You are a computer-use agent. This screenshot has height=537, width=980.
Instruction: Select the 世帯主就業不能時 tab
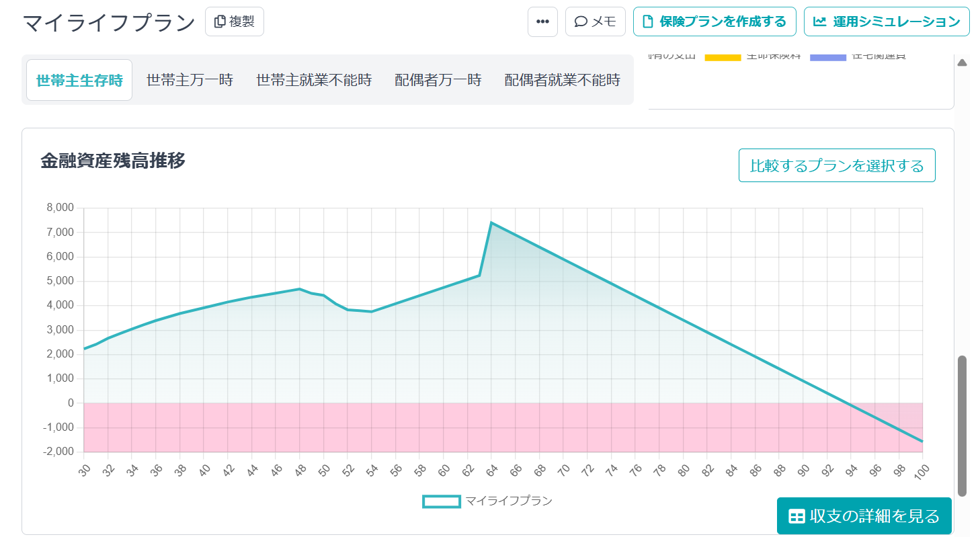[313, 79]
